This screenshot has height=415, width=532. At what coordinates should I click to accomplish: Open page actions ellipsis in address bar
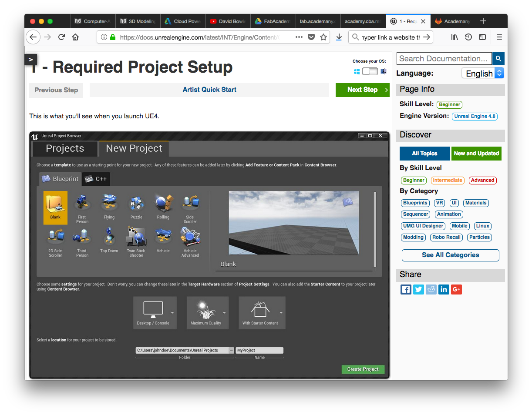pyautogui.click(x=299, y=37)
